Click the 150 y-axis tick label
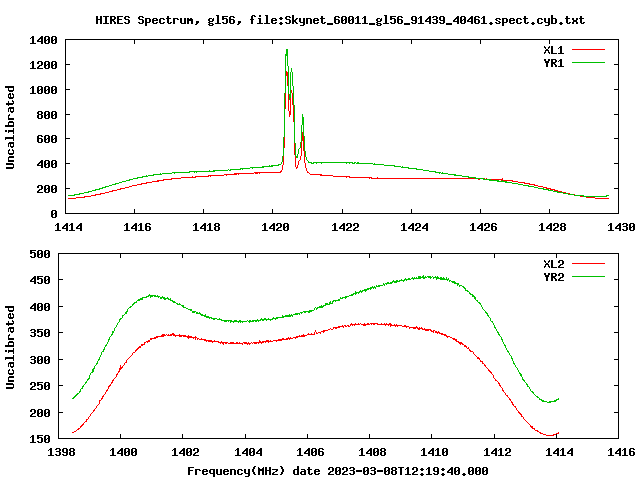640x480 pixels. pos(40,439)
